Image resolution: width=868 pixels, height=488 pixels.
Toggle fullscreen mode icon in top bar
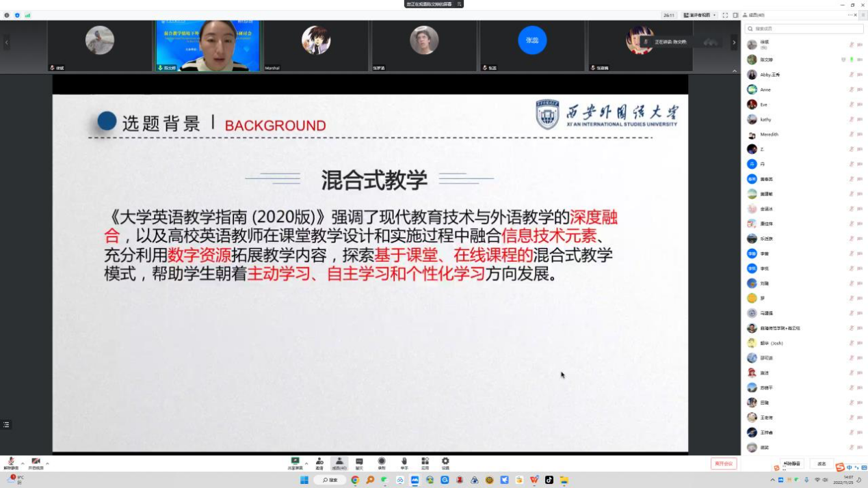[725, 15]
